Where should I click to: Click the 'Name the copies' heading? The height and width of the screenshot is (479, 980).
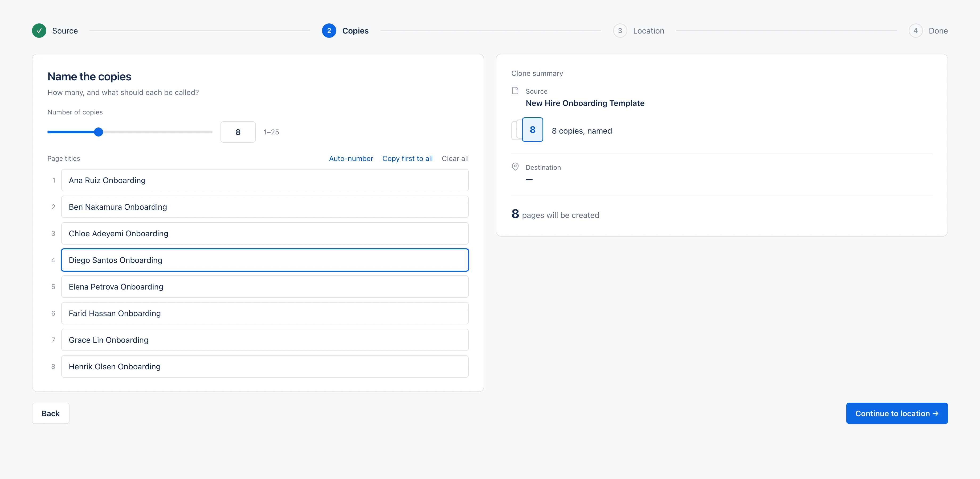[89, 76]
